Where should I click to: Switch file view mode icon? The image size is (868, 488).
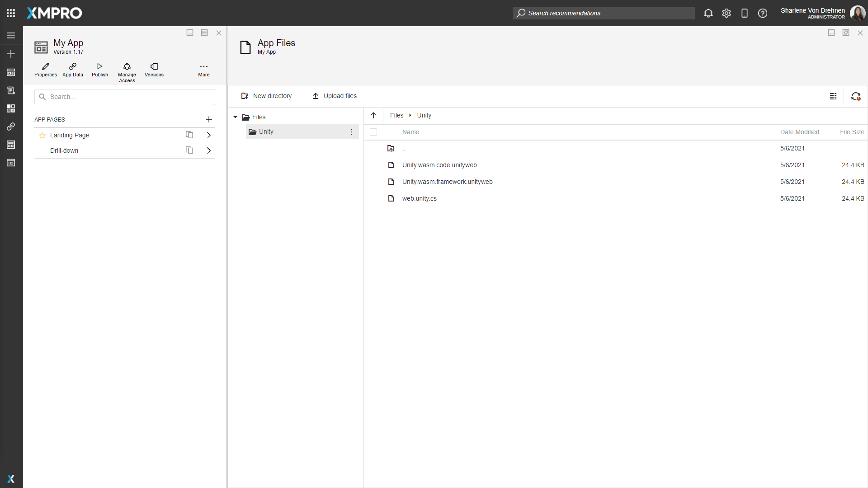[833, 96]
